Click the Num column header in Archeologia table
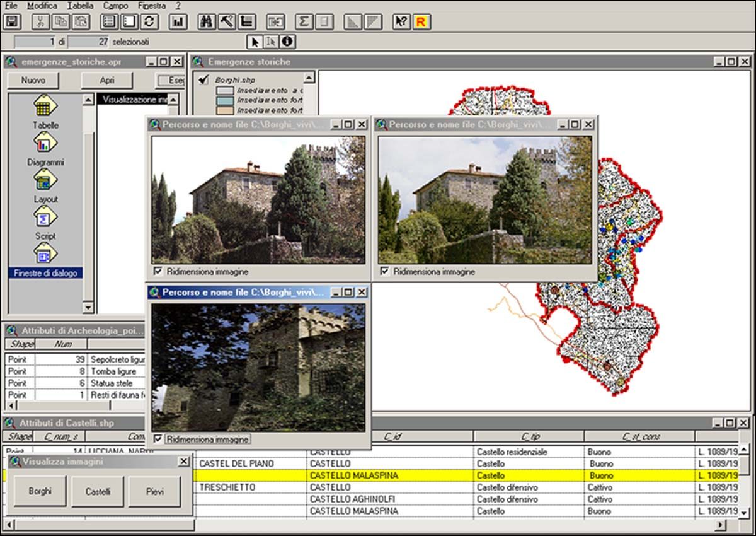Image resolution: width=756 pixels, height=536 pixels. [61, 344]
